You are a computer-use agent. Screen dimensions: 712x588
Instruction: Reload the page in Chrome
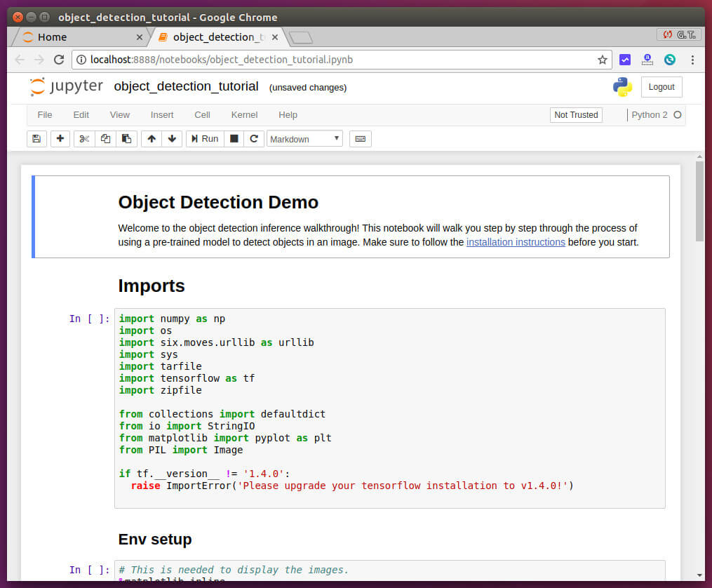(x=59, y=60)
